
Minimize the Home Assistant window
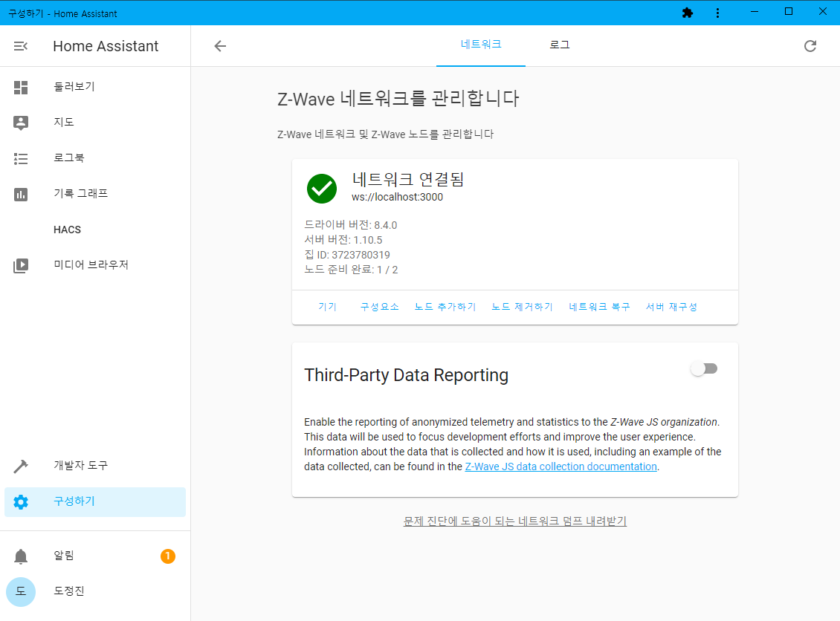755,12
